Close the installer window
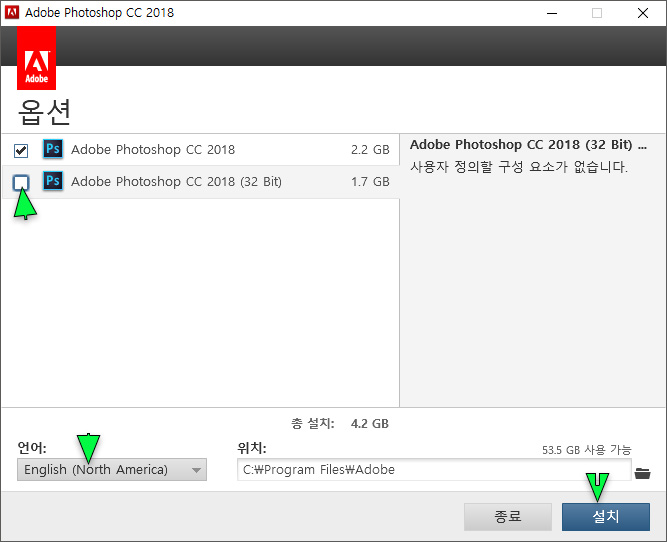Image resolution: width=667 pixels, height=542 pixels. (x=643, y=13)
